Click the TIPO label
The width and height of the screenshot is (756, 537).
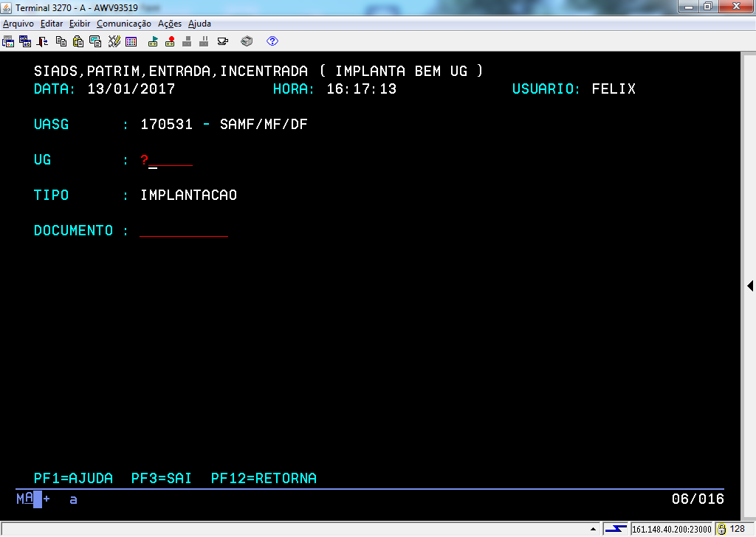point(51,195)
